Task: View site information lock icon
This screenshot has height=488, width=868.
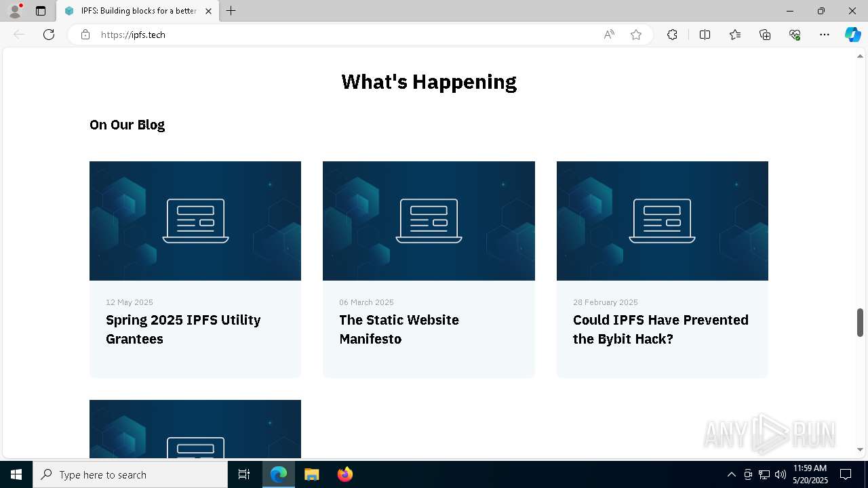Action: 85,35
